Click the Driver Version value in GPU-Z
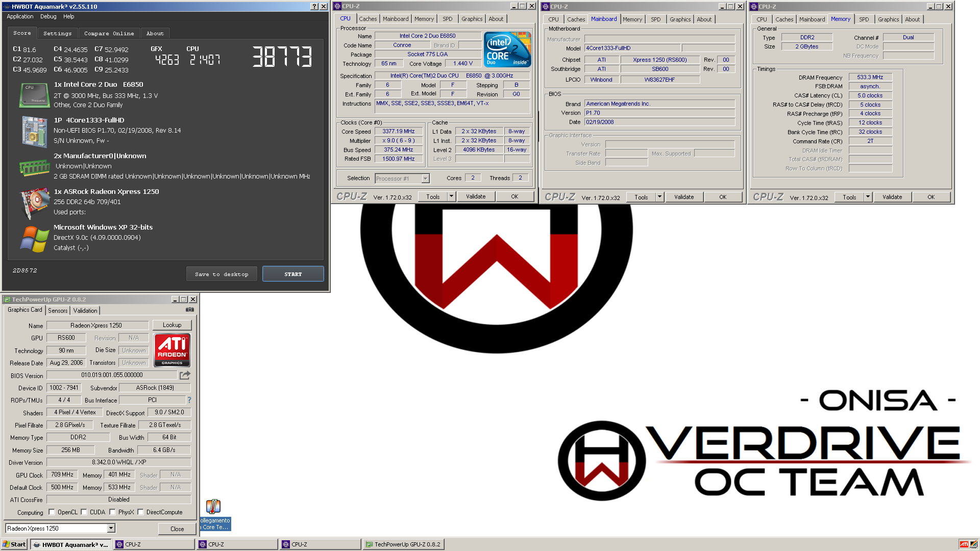 (x=119, y=462)
